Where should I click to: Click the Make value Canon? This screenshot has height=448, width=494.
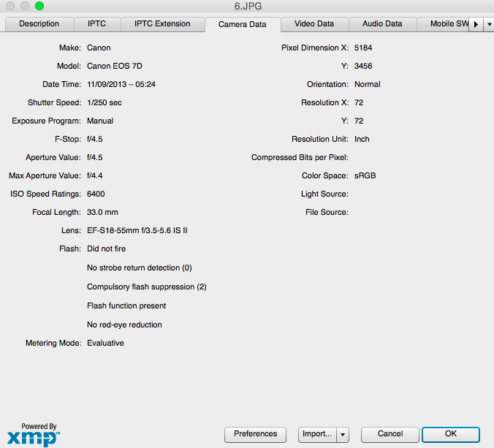(99, 48)
